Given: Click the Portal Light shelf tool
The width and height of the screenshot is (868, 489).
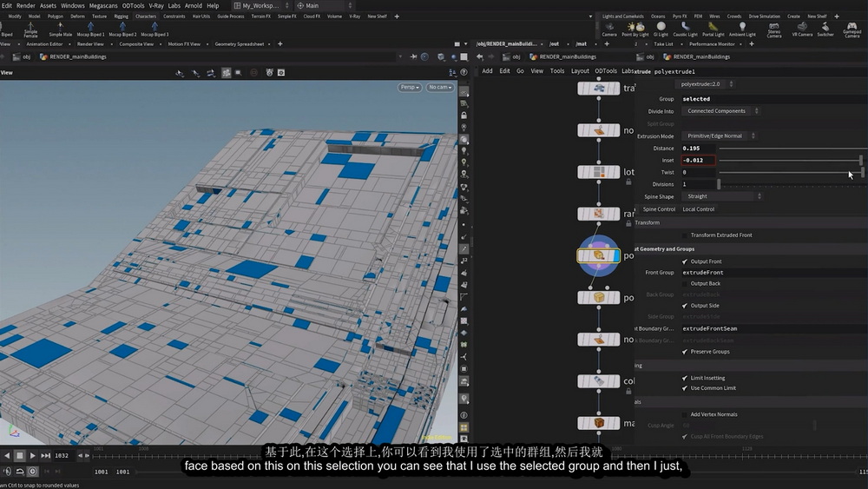Looking at the screenshot, I should pyautogui.click(x=713, y=30).
